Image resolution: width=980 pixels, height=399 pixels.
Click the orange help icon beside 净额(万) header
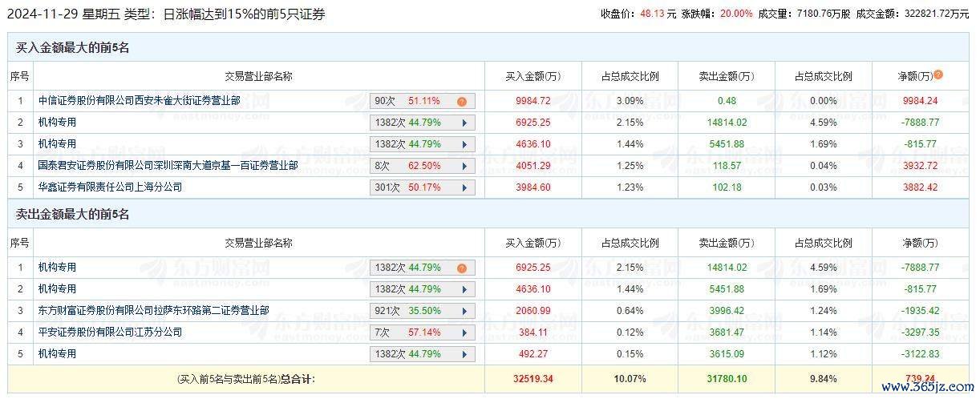pos(938,75)
